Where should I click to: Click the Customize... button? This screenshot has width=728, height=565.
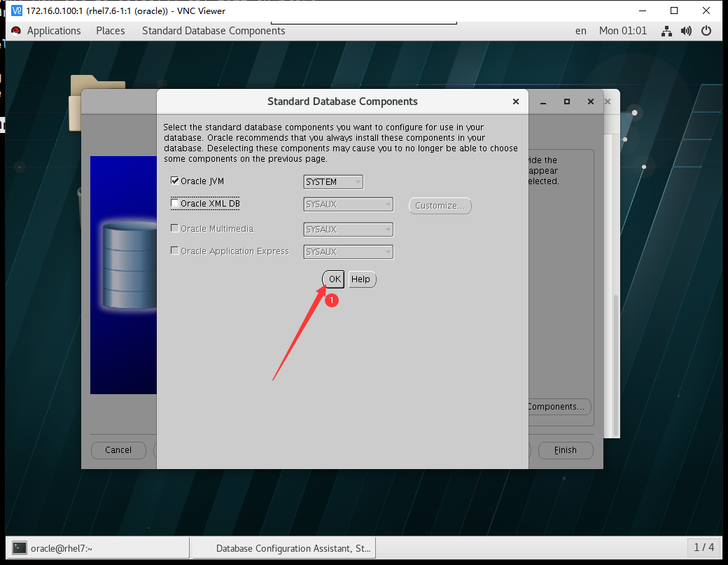[440, 206]
